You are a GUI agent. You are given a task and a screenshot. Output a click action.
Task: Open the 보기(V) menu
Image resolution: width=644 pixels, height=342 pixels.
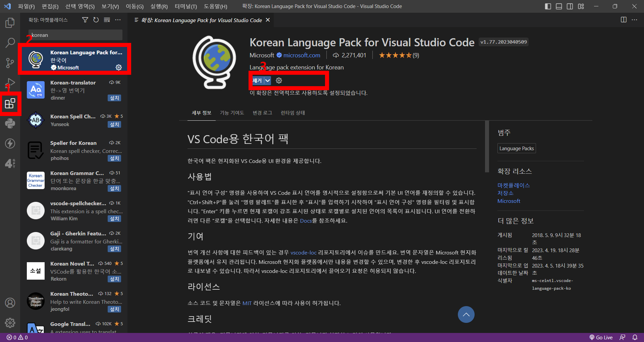point(110,6)
